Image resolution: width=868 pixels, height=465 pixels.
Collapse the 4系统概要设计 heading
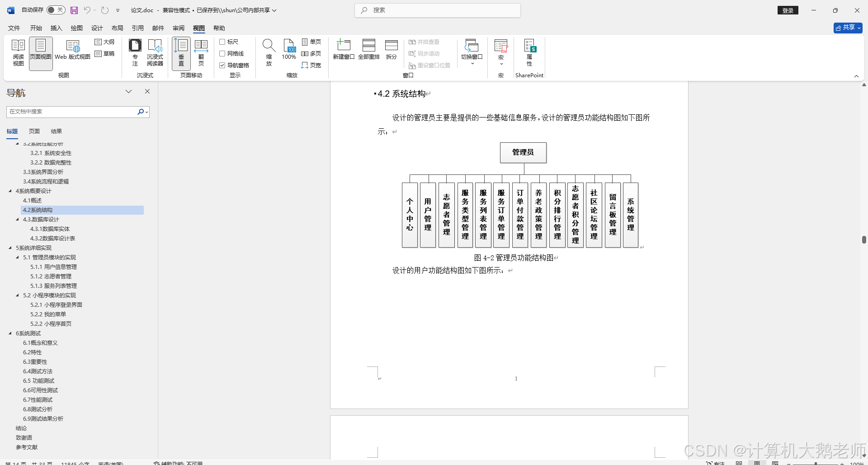(10, 191)
